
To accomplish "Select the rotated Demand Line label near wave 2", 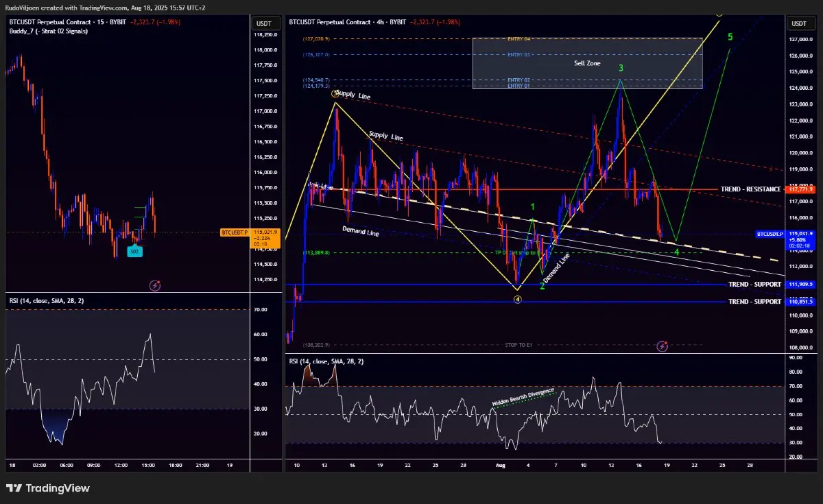I will tap(556, 268).
